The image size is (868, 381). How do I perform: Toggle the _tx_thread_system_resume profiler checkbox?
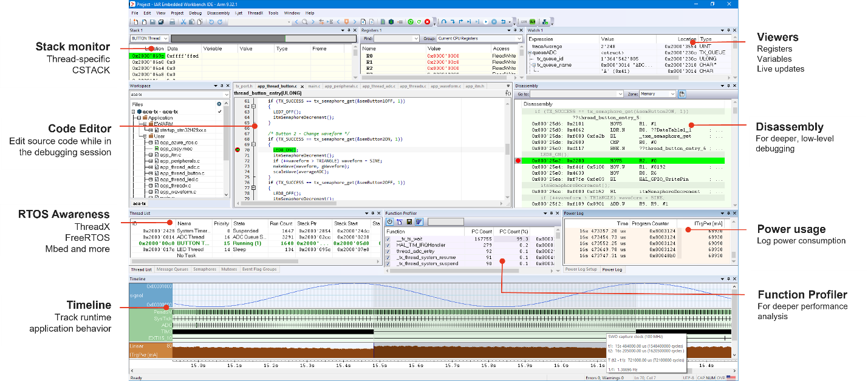coord(388,257)
